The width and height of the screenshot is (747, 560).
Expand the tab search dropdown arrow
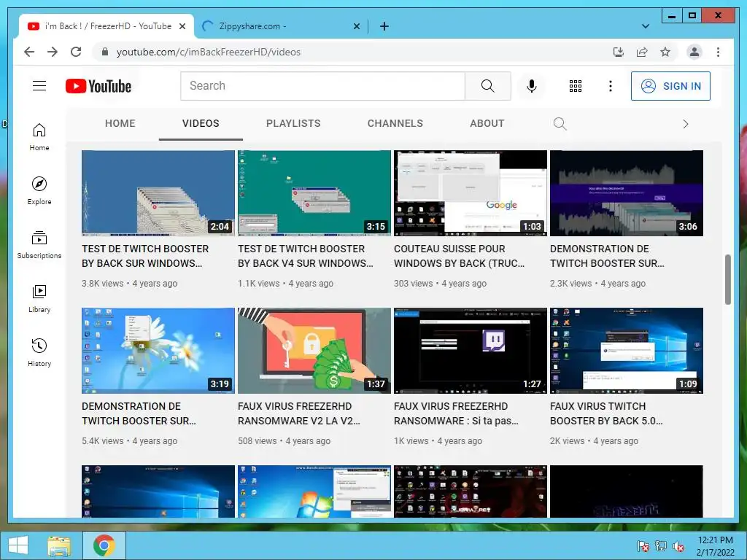pos(646,26)
